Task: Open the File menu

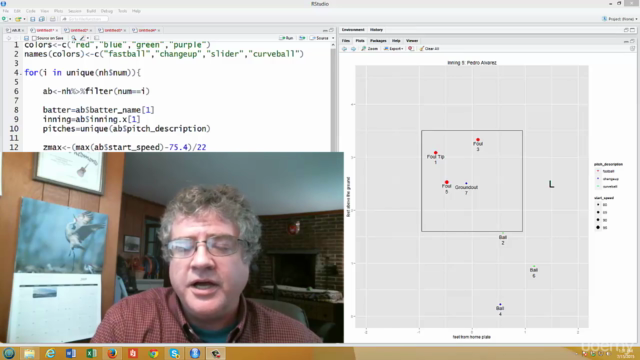Action: click(x=6, y=11)
